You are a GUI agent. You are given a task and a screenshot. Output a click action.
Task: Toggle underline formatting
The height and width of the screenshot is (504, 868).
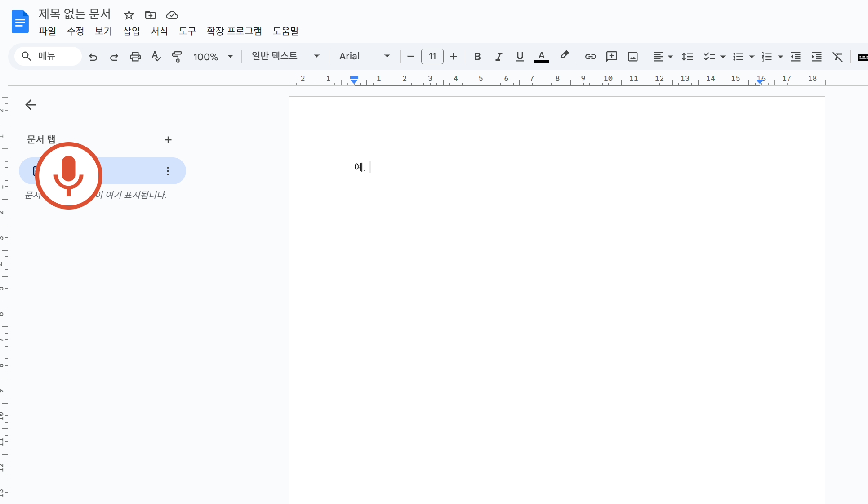click(x=520, y=57)
